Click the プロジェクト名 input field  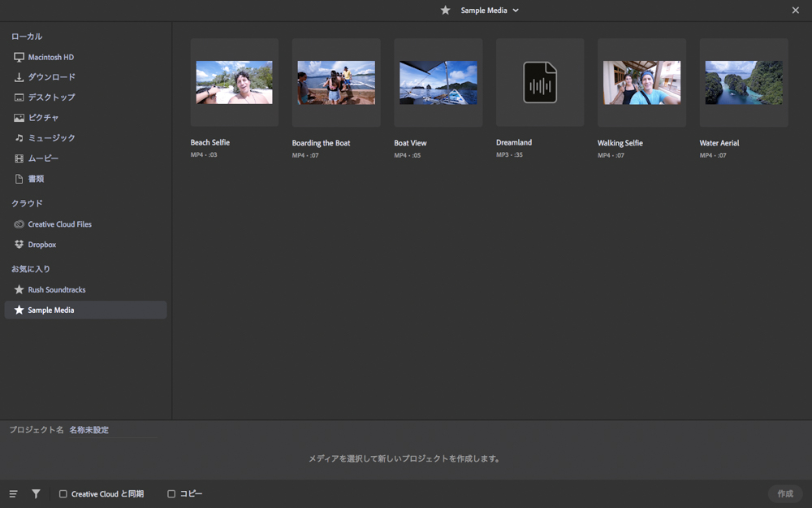pyautogui.click(x=113, y=430)
